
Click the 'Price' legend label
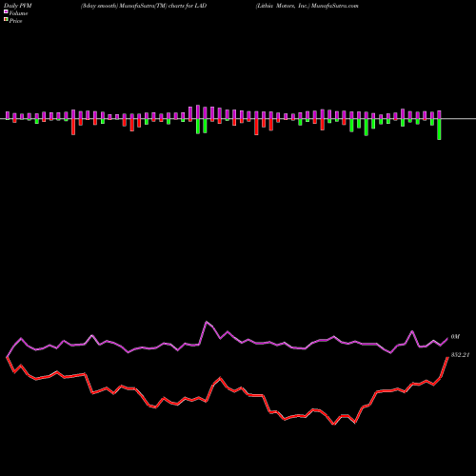[15, 21]
